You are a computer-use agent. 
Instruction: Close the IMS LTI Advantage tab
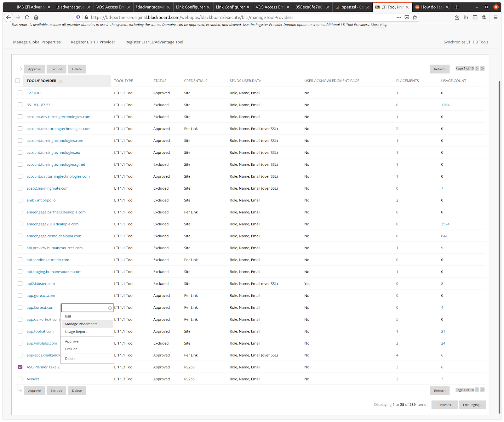coord(49,7)
